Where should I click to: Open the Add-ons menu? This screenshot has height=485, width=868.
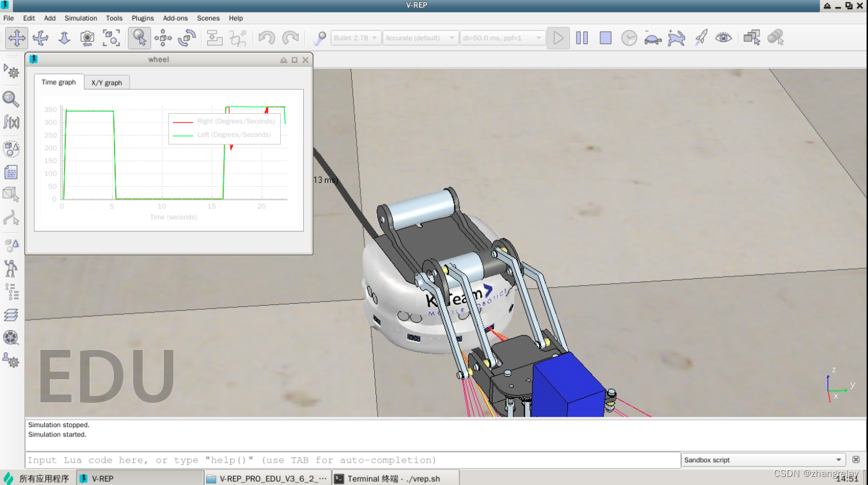click(x=176, y=18)
